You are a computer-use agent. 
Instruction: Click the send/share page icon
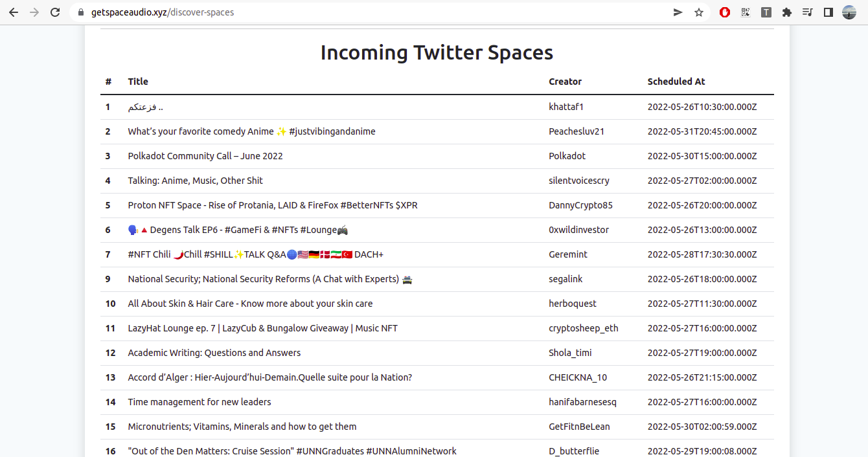(x=678, y=12)
